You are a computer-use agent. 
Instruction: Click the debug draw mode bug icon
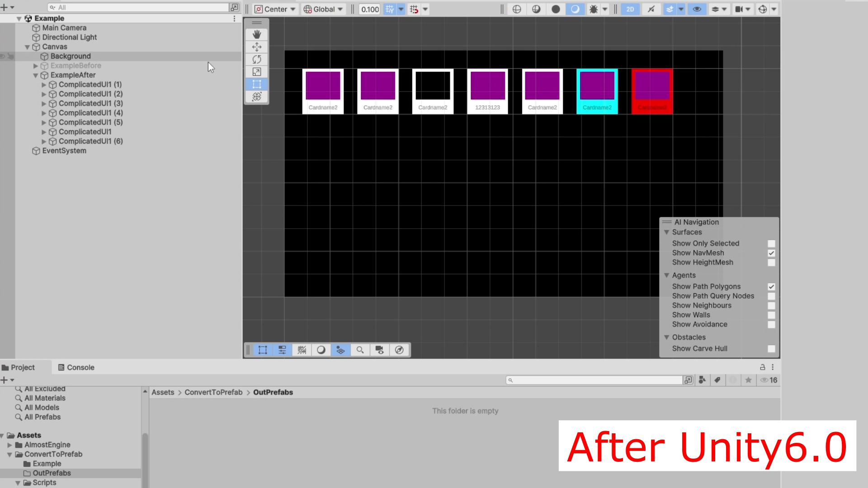click(594, 9)
